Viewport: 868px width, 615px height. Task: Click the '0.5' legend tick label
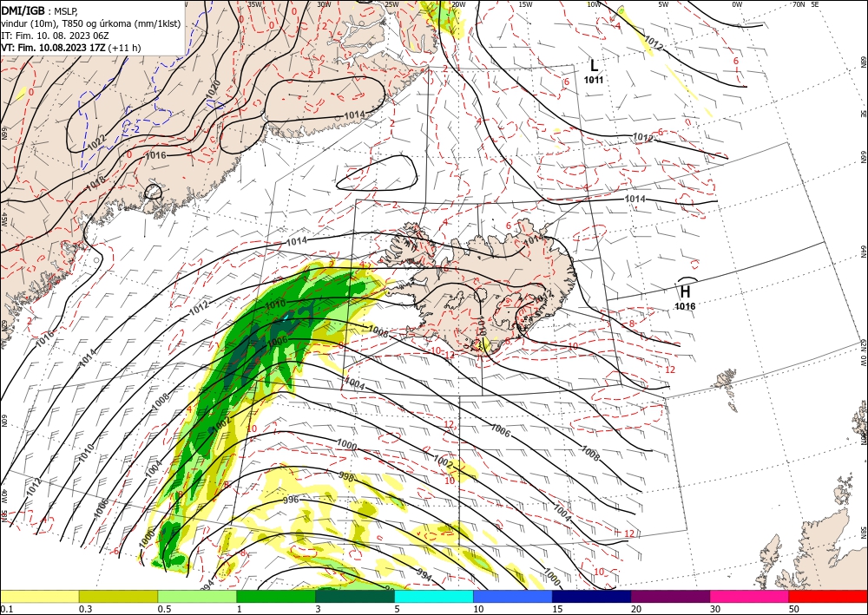164,609
